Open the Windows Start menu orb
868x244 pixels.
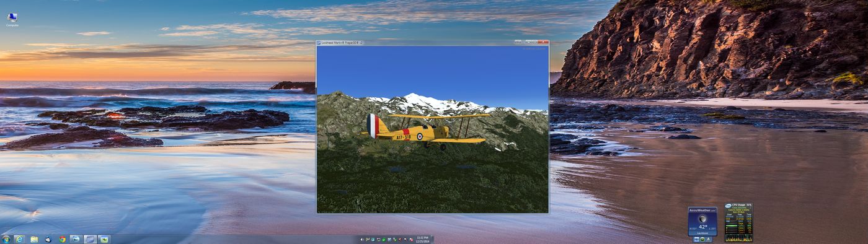click(6, 239)
